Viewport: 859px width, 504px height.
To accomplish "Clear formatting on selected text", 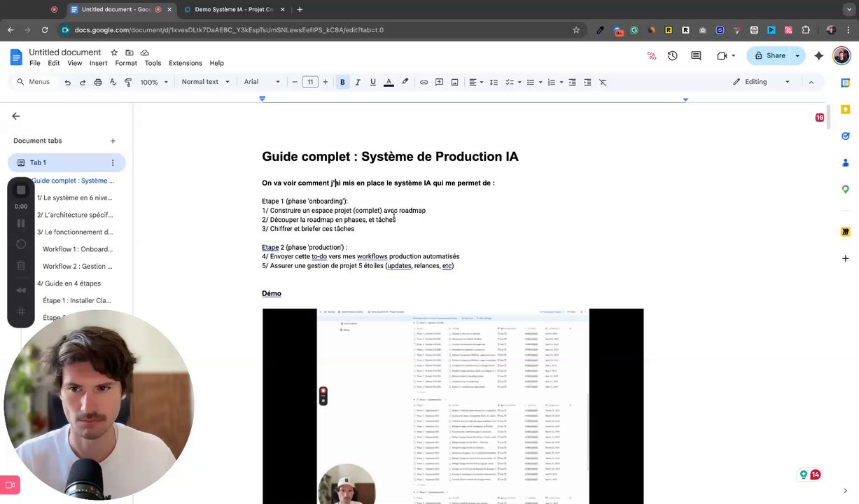I will [x=603, y=82].
